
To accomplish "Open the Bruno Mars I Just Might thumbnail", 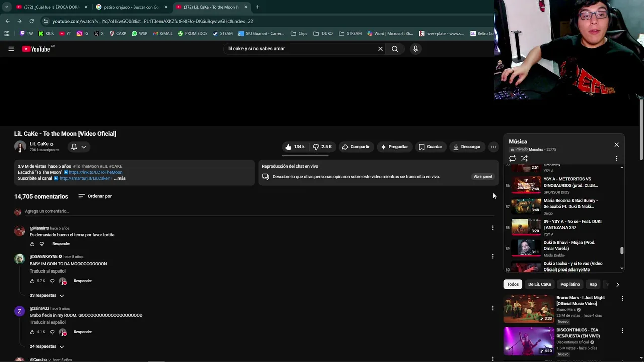I will tap(529, 308).
